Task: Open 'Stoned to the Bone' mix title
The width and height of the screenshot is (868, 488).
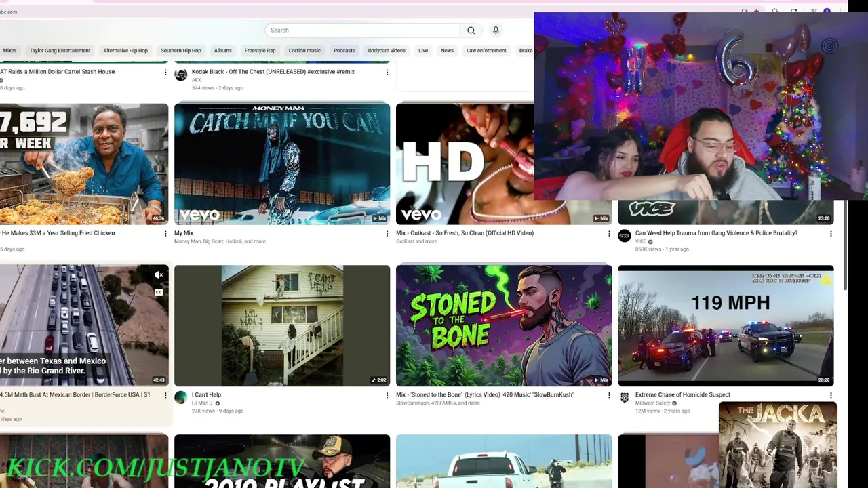Action: [x=485, y=395]
